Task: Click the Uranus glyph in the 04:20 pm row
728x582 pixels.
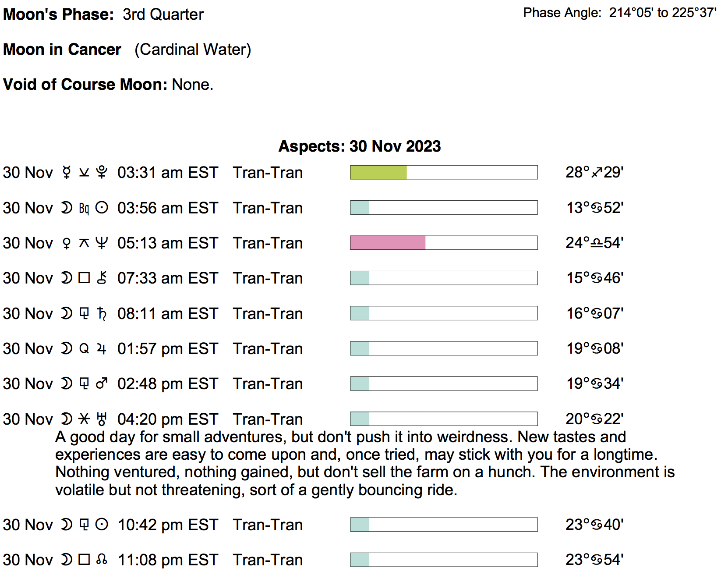Action: pos(102,419)
